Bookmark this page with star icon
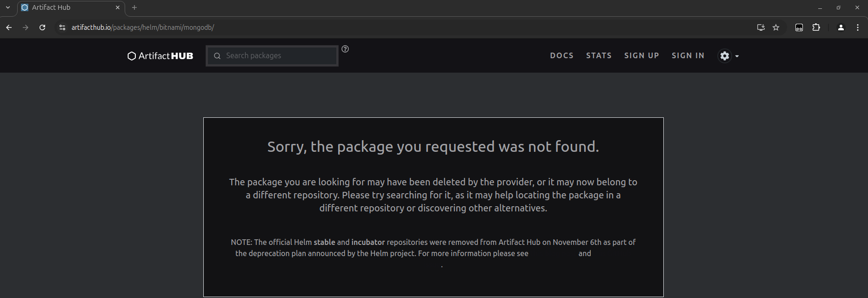Screen dimensions: 868x298 click(776, 27)
